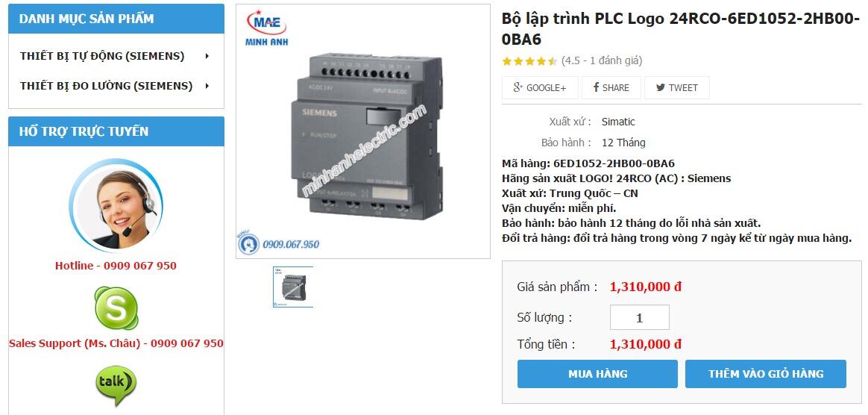
Task: Open Thiết Bị Đo Lường (Siemens) category
Action: (106, 86)
